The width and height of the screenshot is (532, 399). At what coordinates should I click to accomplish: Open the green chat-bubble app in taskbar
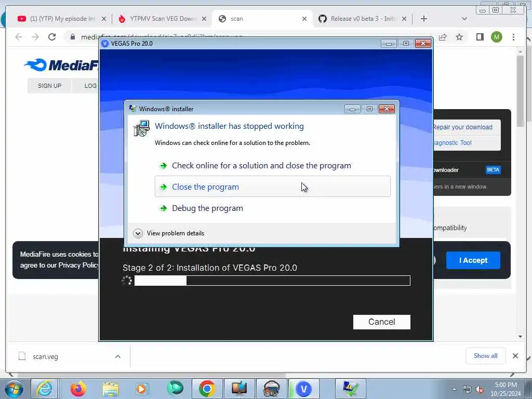[x=175, y=389]
